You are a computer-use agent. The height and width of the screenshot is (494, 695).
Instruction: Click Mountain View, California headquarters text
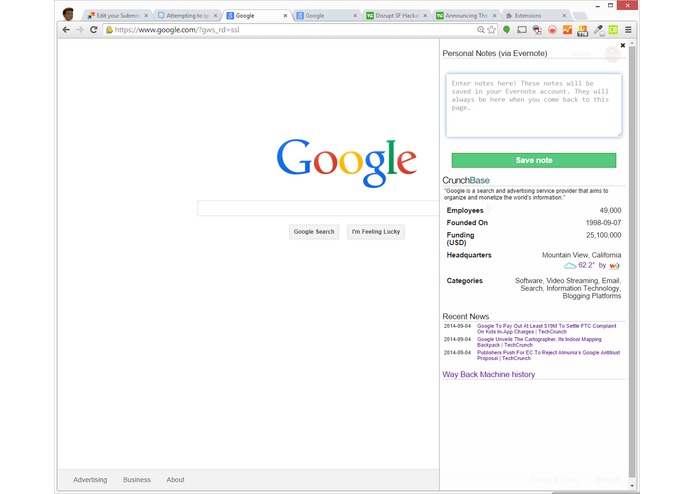[x=581, y=255]
